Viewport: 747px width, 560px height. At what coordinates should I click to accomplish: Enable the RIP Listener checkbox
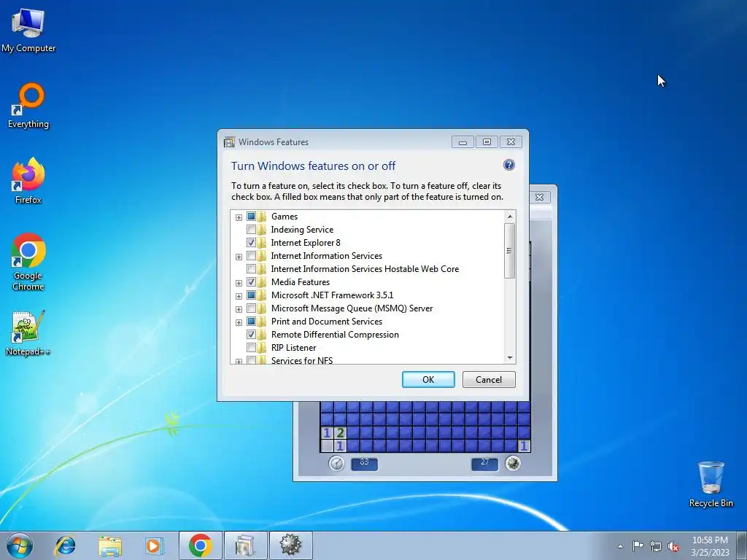pyautogui.click(x=251, y=348)
